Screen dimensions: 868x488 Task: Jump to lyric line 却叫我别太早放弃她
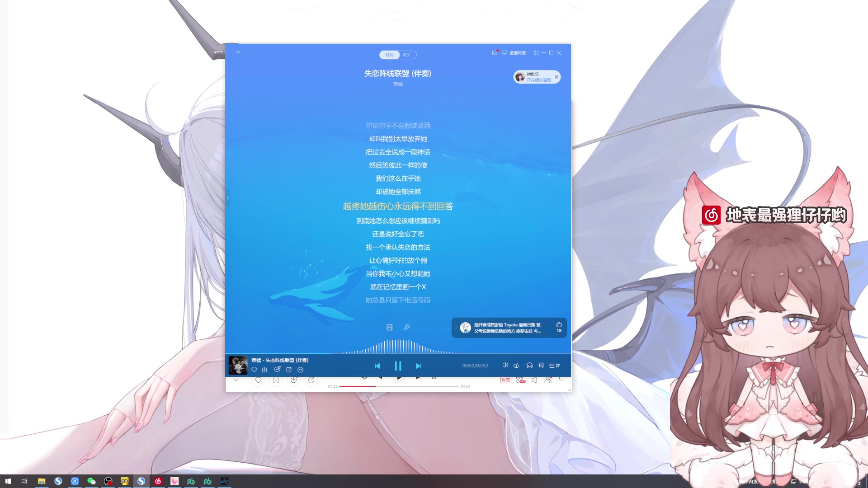click(398, 139)
